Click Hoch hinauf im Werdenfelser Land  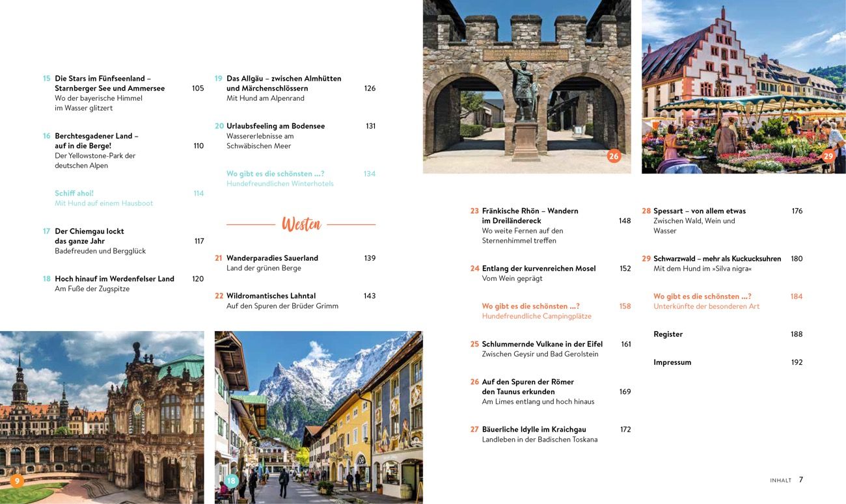[x=114, y=279]
